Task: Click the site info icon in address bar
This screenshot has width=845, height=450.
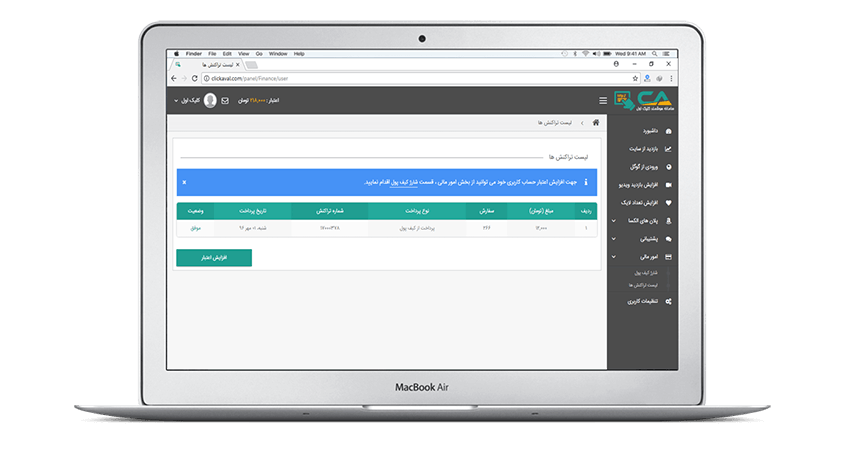Action: point(206,79)
